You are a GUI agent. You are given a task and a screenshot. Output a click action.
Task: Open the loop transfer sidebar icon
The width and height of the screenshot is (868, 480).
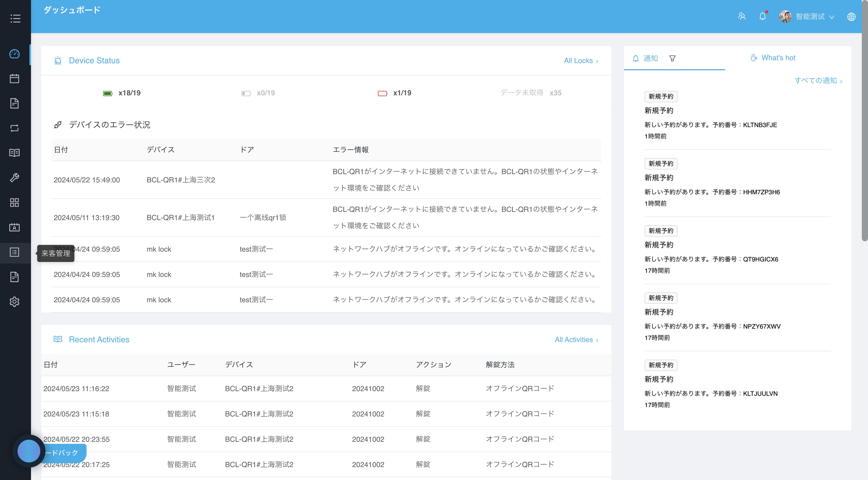coord(14,128)
